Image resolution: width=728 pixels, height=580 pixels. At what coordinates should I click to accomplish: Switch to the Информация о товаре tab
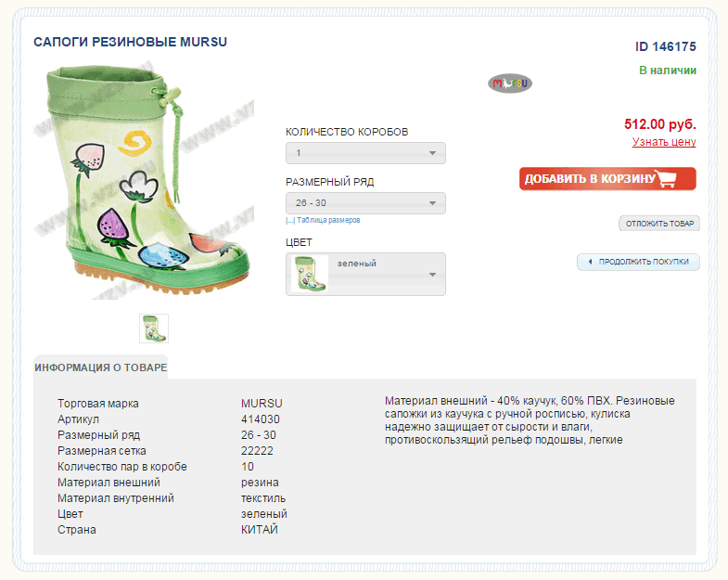click(101, 367)
